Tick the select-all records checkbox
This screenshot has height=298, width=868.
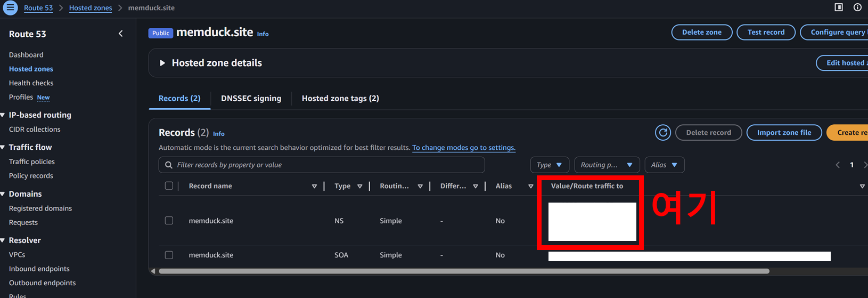click(x=169, y=186)
